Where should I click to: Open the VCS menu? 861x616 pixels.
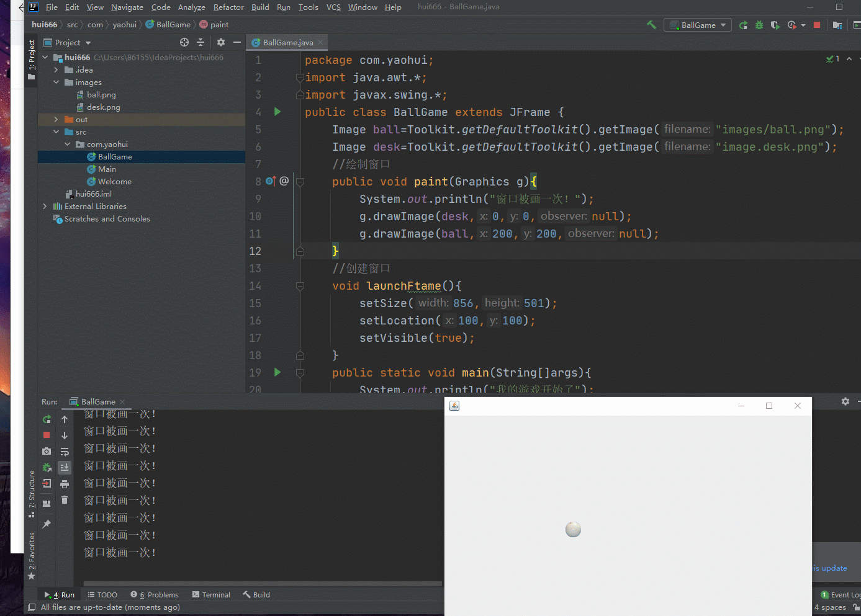(x=333, y=7)
